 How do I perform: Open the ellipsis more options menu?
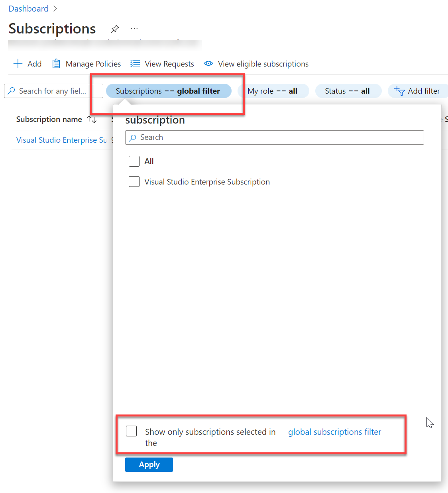click(134, 28)
